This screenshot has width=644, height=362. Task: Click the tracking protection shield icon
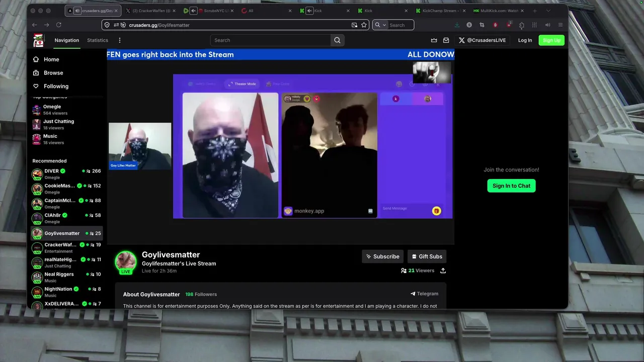(107, 25)
